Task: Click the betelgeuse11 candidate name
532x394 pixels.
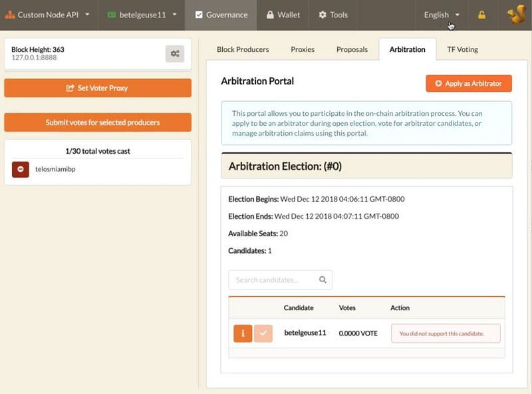Action: (x=305, y=333)
